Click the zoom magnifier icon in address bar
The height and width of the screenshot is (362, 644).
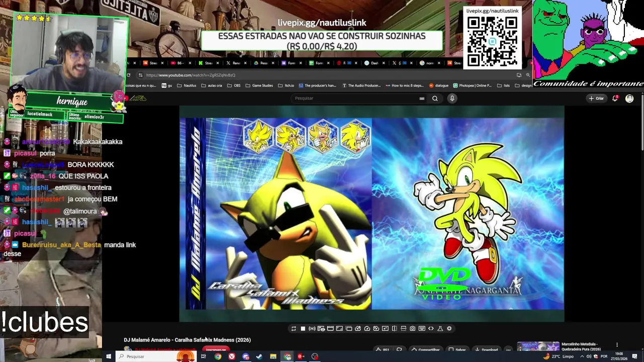click(x=528, y=75)
